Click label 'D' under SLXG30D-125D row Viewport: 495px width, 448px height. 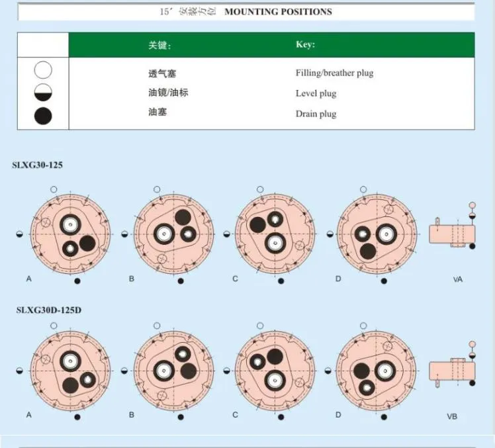(338, 415)
